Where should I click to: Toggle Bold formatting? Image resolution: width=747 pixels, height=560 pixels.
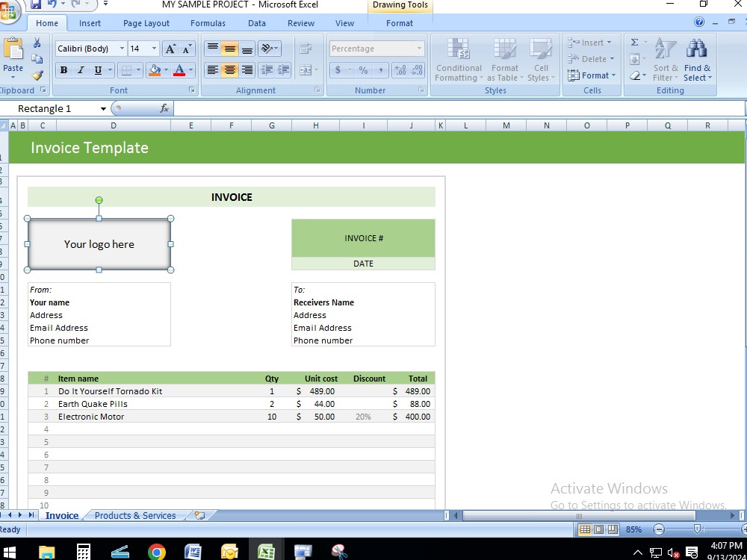pyautogui.click(x=63, y=70)
